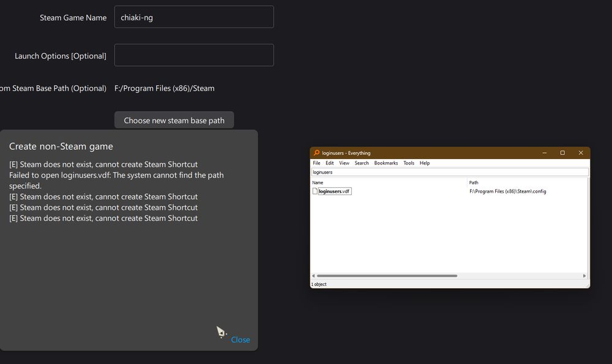Click the 'Create non-Steam game' dialog title
This screenshot has height=364, width=612.
61,146
